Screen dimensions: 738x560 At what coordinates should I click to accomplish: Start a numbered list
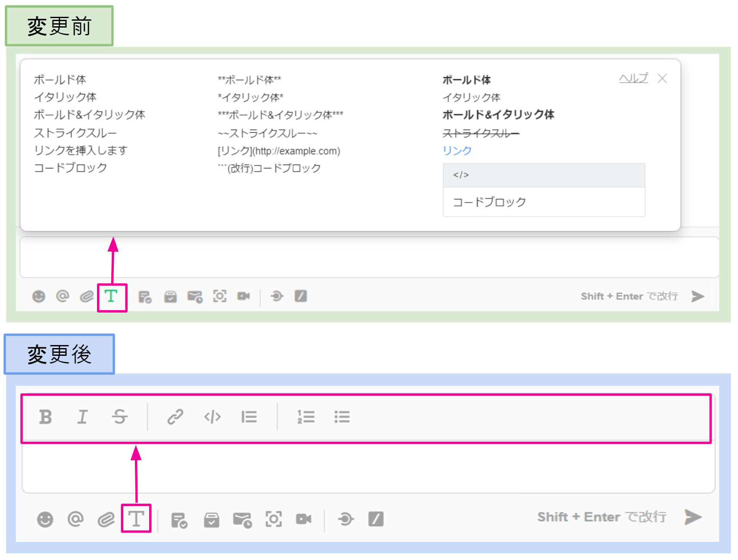pos(306,417)
